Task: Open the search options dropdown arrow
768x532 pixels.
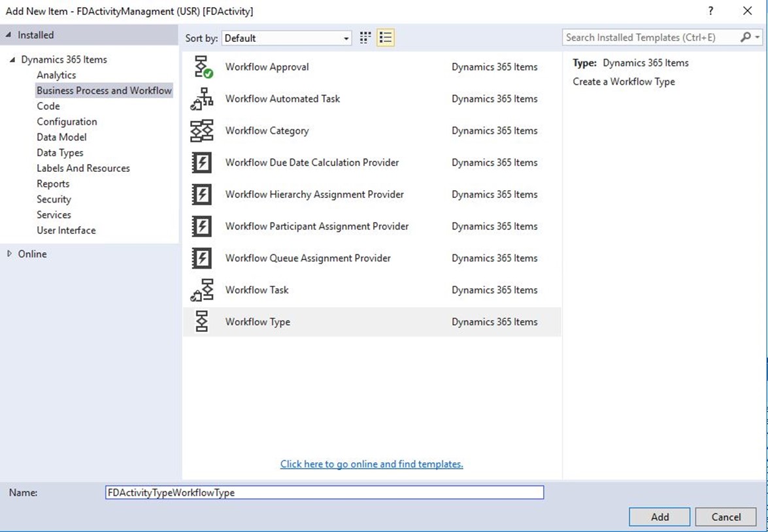Action: pos(758,37)
